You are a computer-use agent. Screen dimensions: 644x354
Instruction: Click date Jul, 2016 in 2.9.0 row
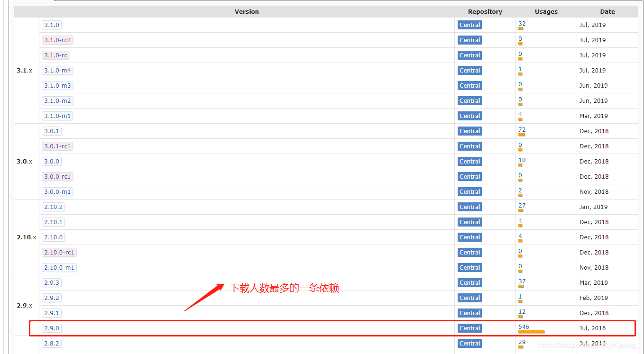pos(592,328)
